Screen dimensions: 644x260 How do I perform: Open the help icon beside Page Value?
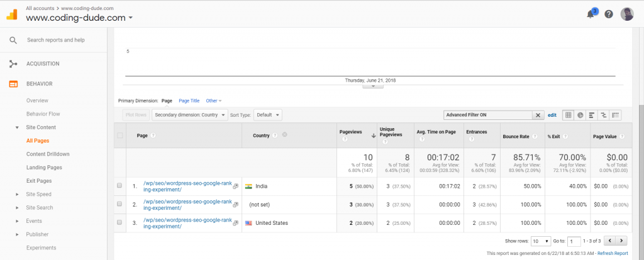click(622, 136)
